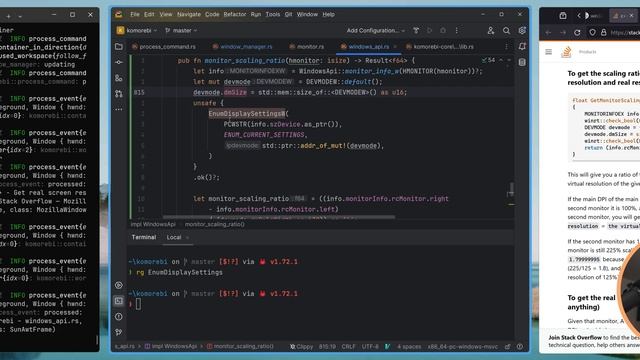Switch to komorebi-core lib.rs editor tab
Image resolution: width=640 pixels, height=360 pixels.
pos(440,47)
